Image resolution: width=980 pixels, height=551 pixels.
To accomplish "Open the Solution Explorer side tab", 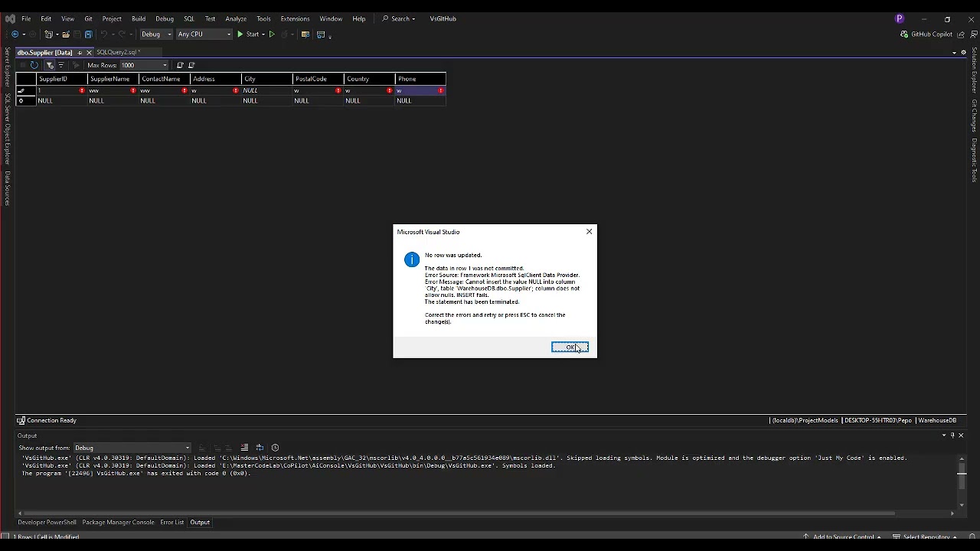I will 975,70.
